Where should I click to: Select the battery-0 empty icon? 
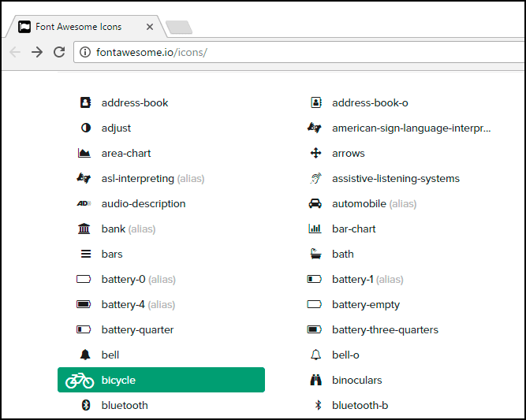tap(84, 279)
